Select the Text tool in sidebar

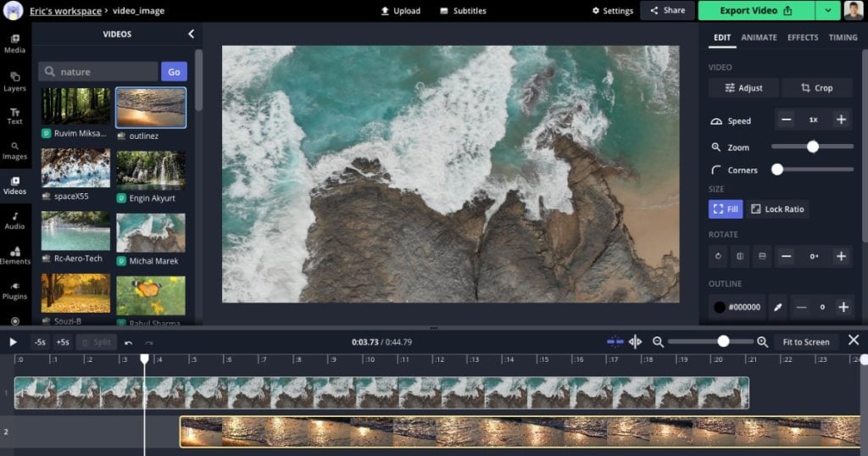pyautogui.click(x=15, y=116)
